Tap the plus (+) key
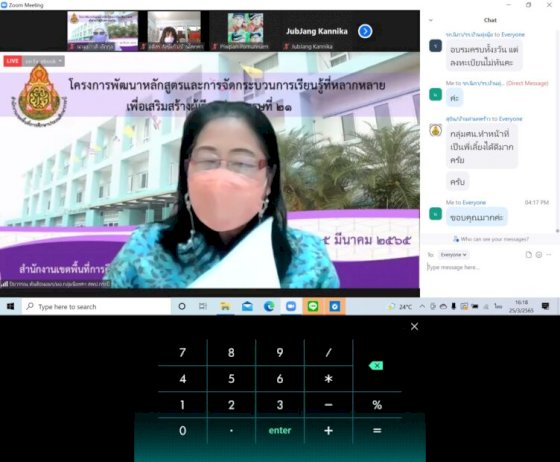Image resolution: width=560 pixels, height=462 pixels. 328,431
